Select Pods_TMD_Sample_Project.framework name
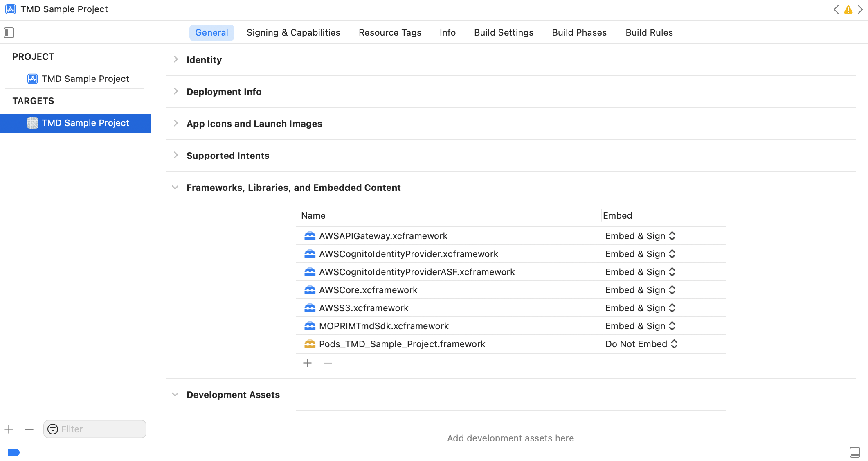The image size is (868, 461). pos(402,344)
